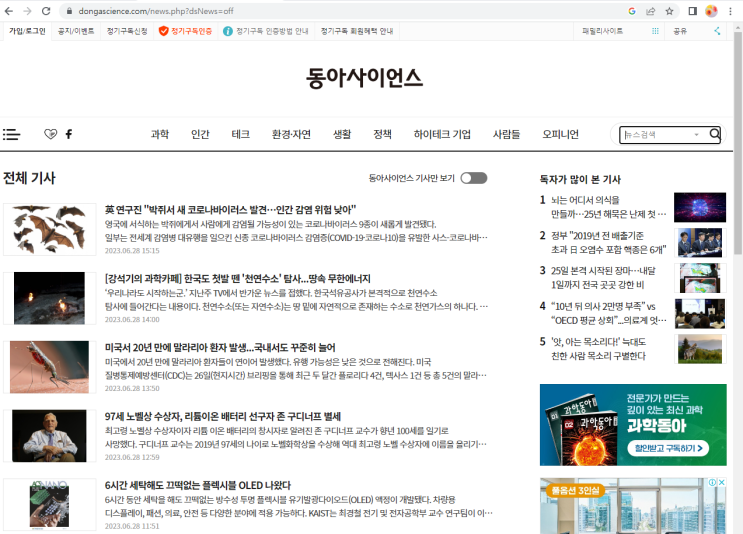Open 패밀리사이트 menu
Image resolution: width=743 pixels, height=534 pixels.
(x=602, y=31)
